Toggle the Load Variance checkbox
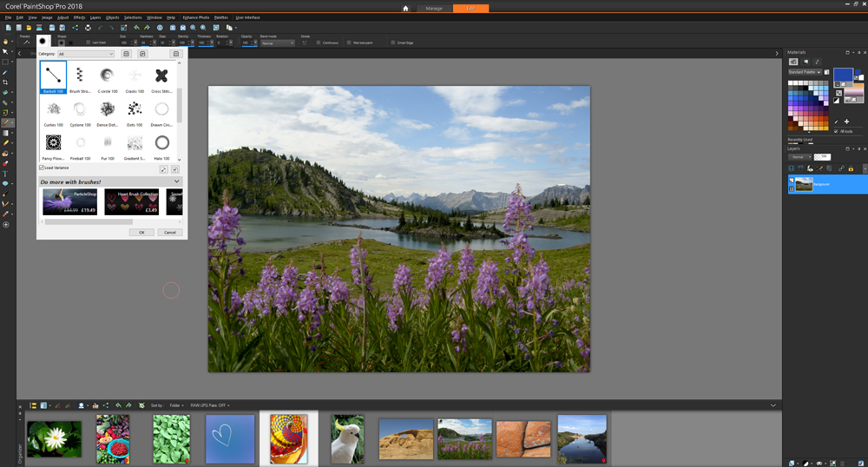 coord(42,168)
